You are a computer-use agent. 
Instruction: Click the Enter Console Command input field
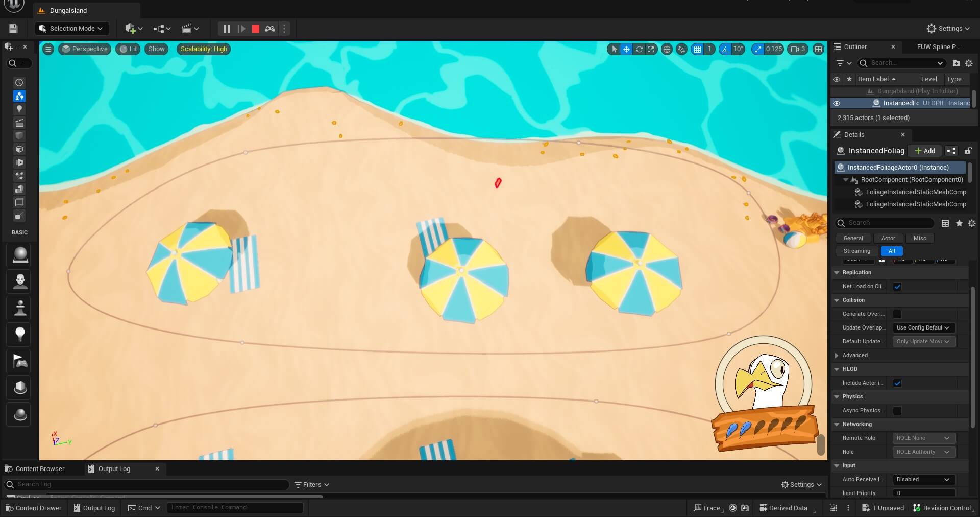coord(235,508)
